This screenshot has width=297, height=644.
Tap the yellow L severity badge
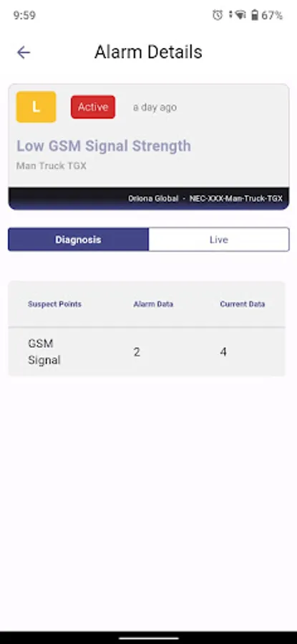pos(36,107)
